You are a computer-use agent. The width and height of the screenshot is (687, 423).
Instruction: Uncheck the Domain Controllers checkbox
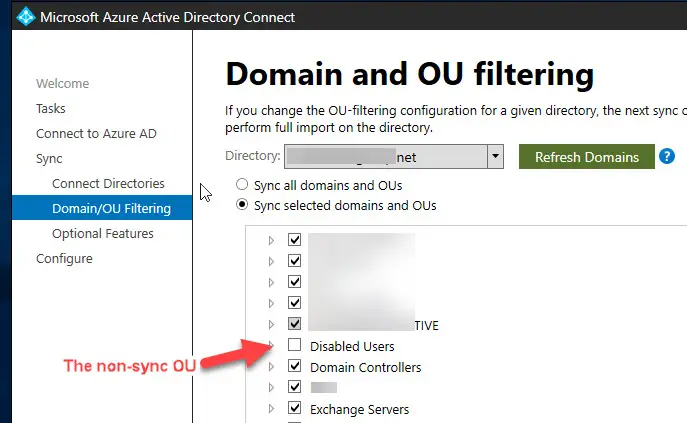point(294,366)
